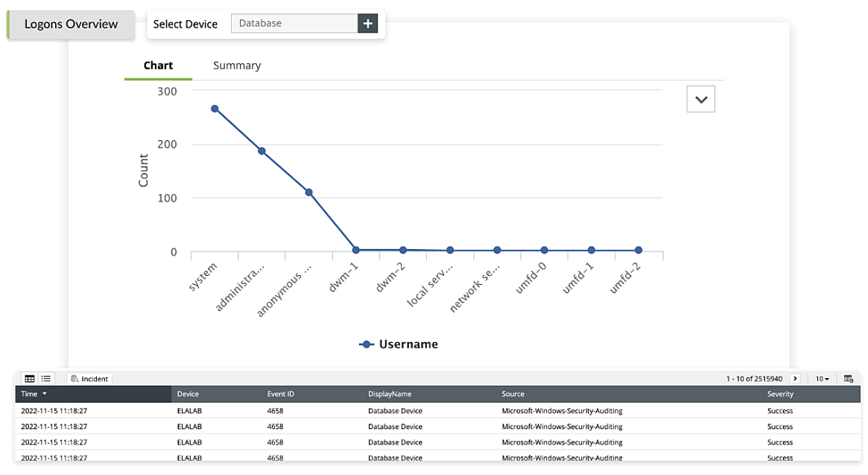
Task: Open the Incident tool
Action: (89, 379)
